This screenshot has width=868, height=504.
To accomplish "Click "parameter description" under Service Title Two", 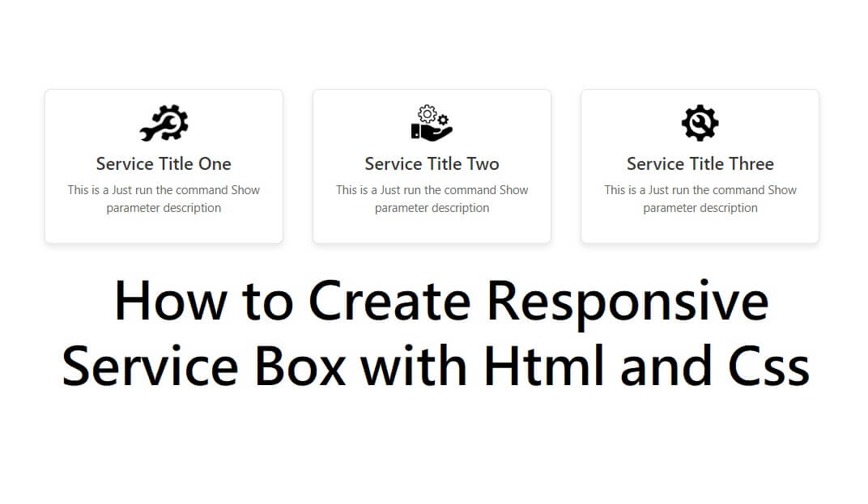I will [432, 208].
